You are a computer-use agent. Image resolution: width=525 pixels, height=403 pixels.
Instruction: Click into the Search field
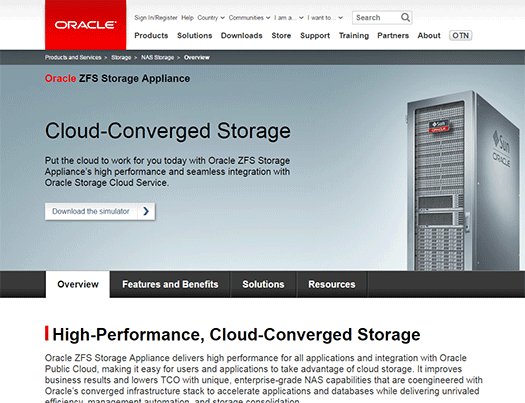tap(377, 17)
